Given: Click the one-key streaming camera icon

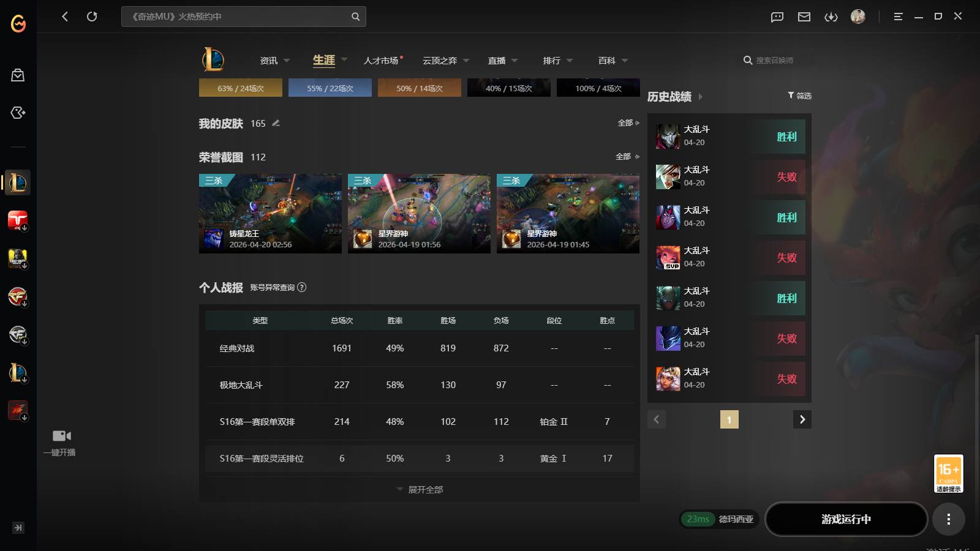Looking at the screenshot, I should [61, 436].
